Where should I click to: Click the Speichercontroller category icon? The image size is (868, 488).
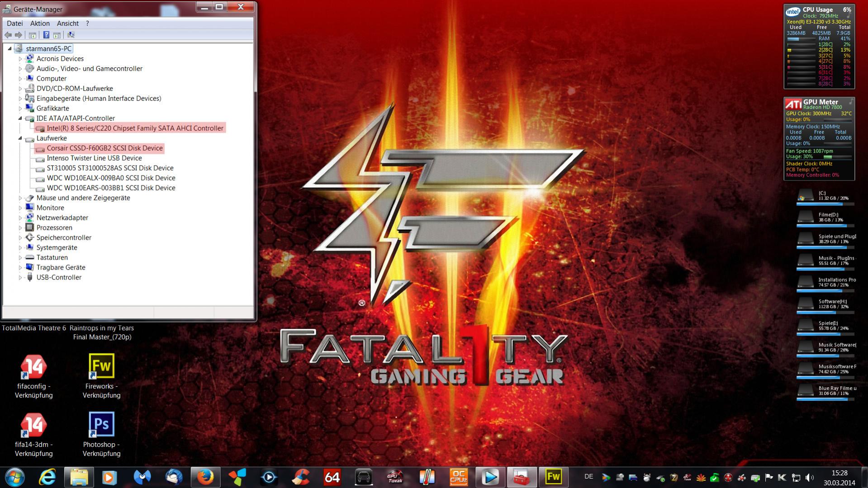pos(29,237)
